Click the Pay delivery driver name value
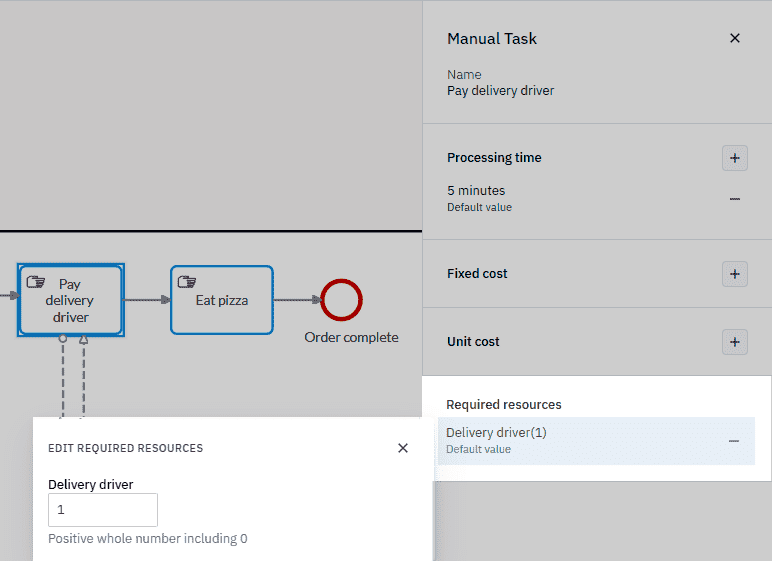Image resolution: width=772 pixels, height=561 pixels. [500, 91]
